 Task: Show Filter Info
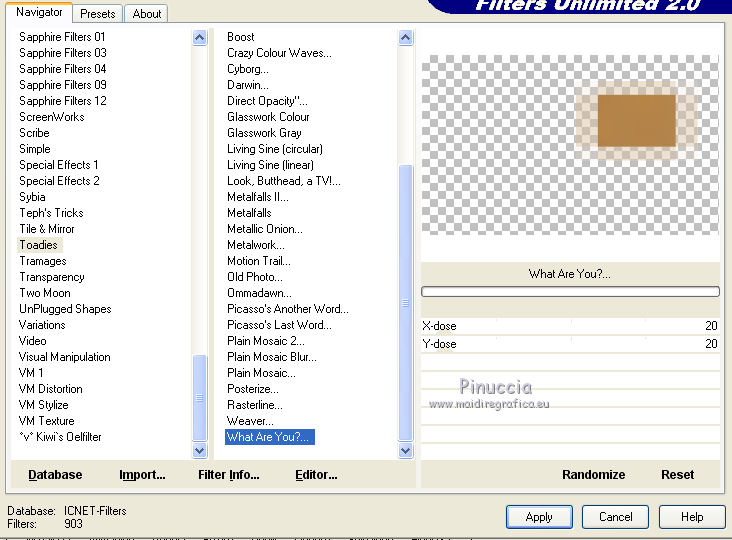(x=229, y=475)
